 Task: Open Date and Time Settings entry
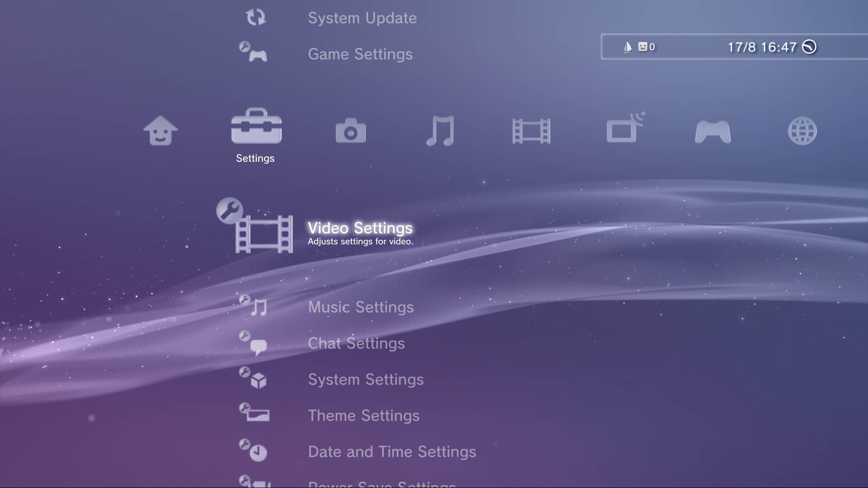pyautogui.click(x=392, y=452)
